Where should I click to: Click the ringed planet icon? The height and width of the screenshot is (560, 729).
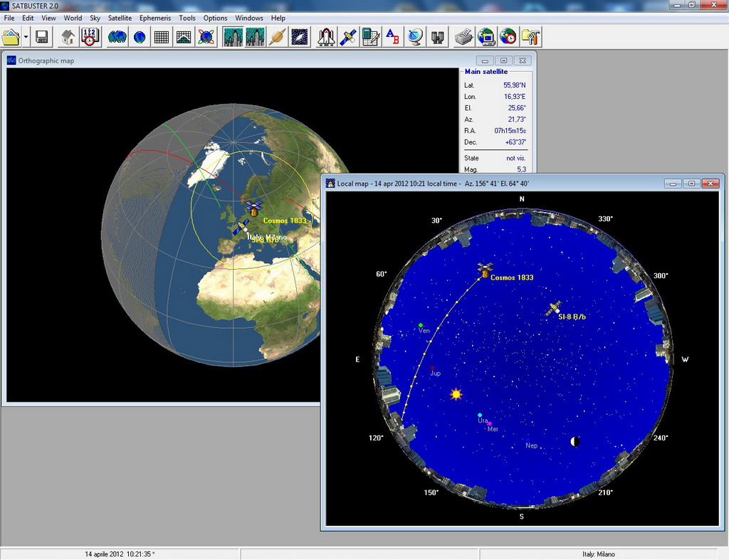click(x=277, y=37)
